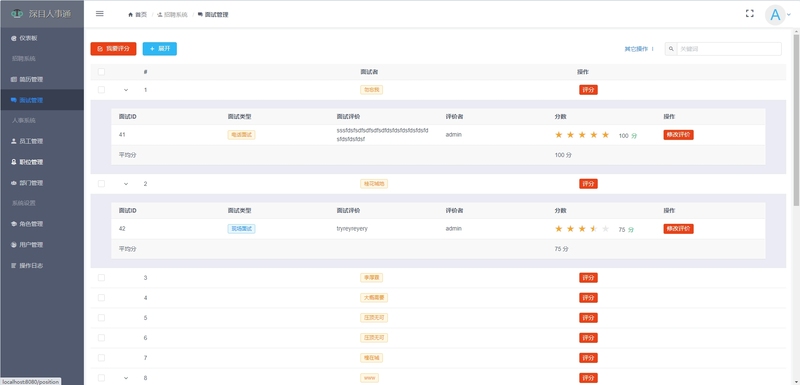
Task: Click the empty fifth star for interview 42
Action: pos(606,229)
